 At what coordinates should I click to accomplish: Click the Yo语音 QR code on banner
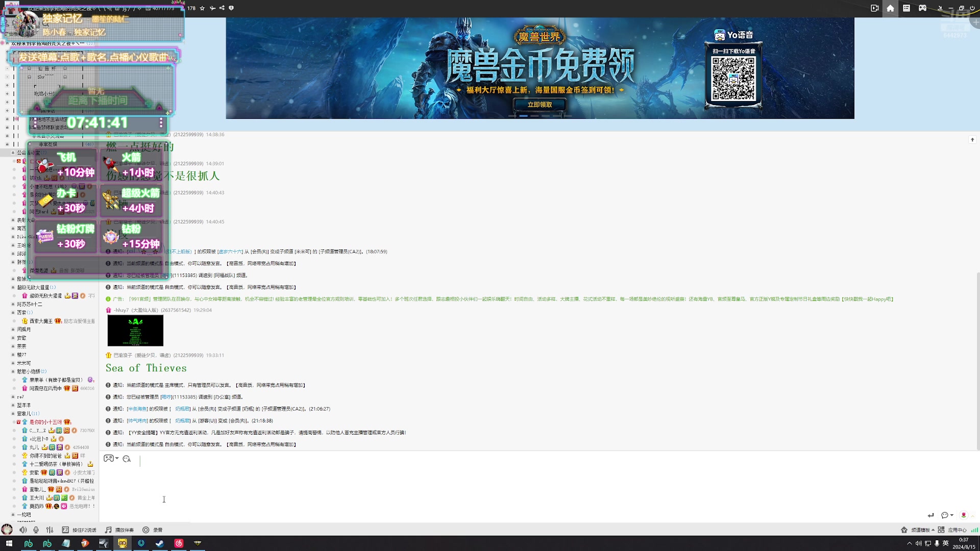(x=733, y=78)
